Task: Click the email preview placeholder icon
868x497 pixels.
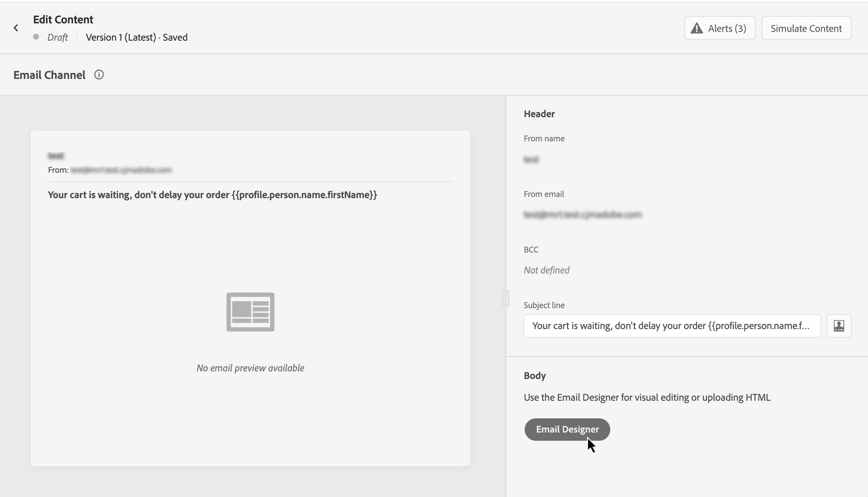Action: (250, 312)
